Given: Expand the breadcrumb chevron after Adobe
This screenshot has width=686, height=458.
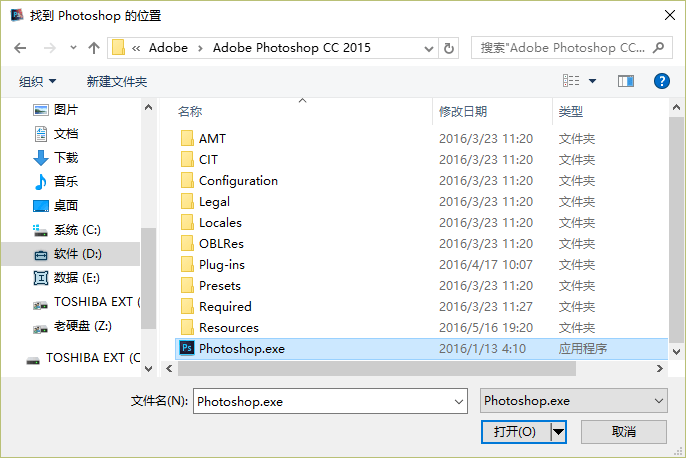Looking at the screenshot, I should (x=200, y=48).
